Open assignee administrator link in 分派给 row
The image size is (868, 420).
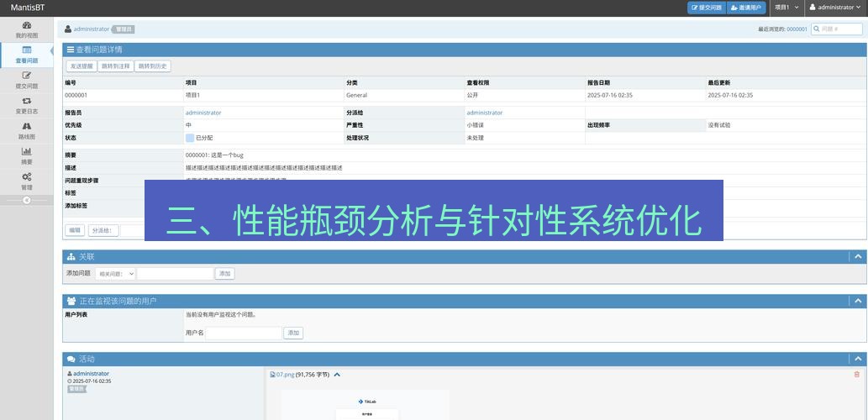484,113
